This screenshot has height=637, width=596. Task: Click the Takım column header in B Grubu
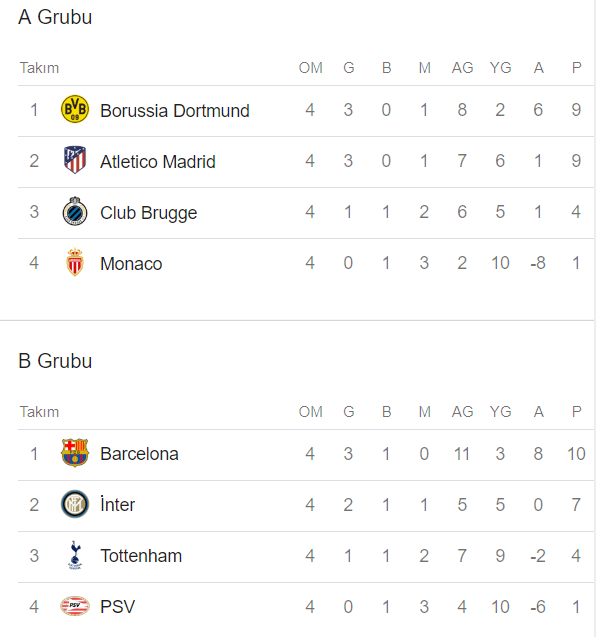click(x=39, y=412)
